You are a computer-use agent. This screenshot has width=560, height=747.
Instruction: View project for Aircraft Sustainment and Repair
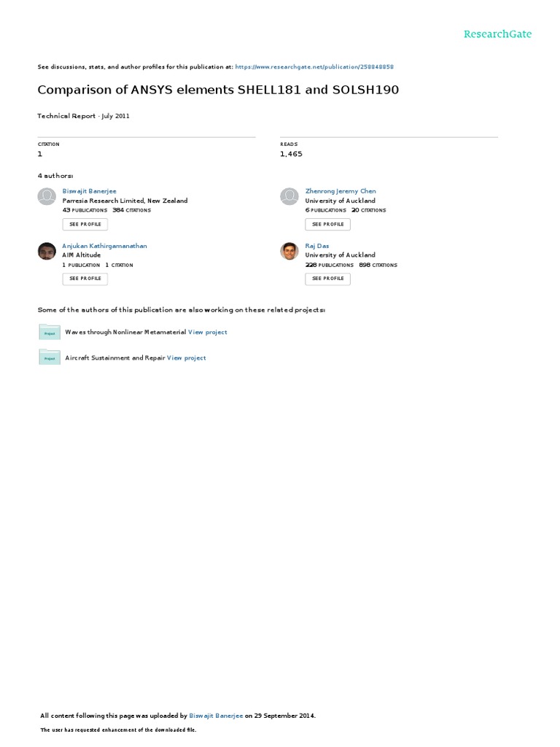[x=187, y=358]
